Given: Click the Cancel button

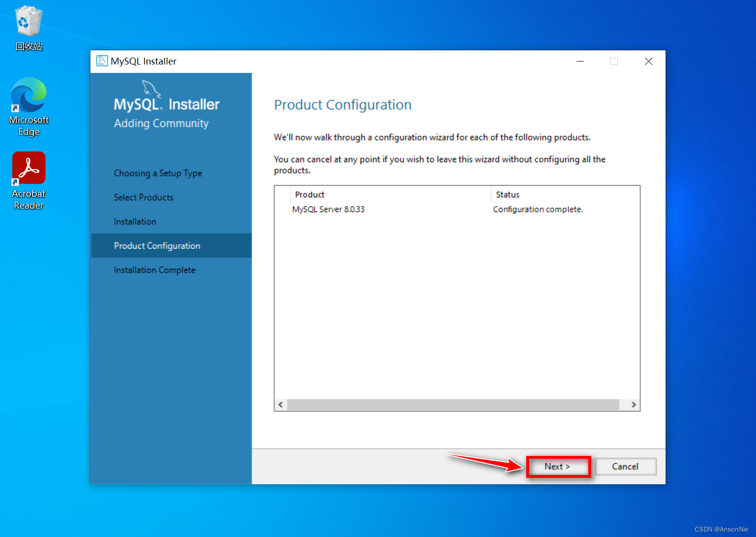Looking at the screenshot, I should [x=625, y=467].
